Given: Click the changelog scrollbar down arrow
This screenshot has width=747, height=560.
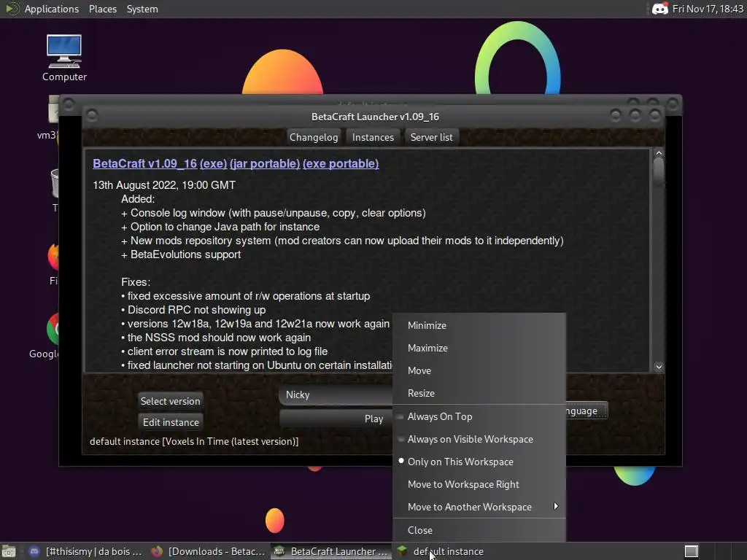Looking at the screenshot, I should [x=659, y=367].
